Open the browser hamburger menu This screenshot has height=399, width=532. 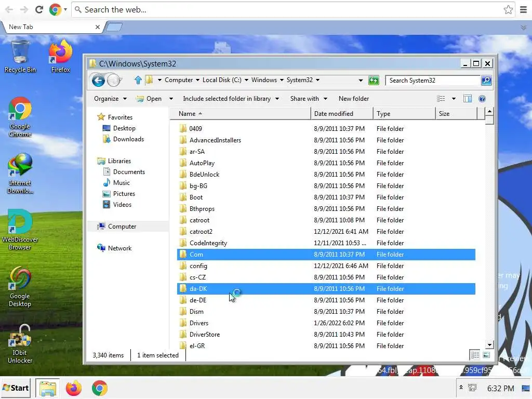click(x=524, y=9)
